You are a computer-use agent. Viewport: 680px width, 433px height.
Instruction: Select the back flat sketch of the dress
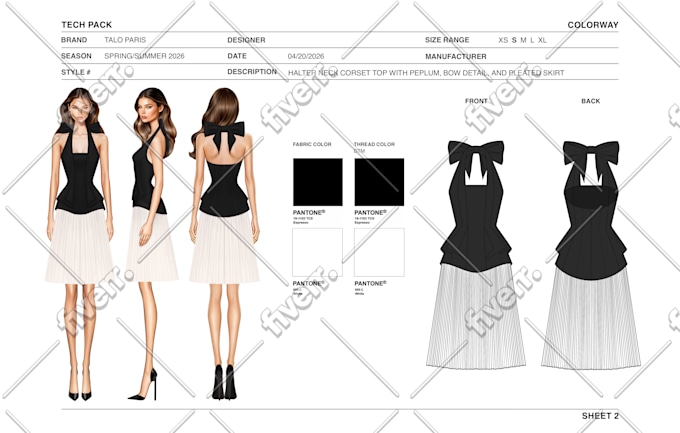point(591,255)
